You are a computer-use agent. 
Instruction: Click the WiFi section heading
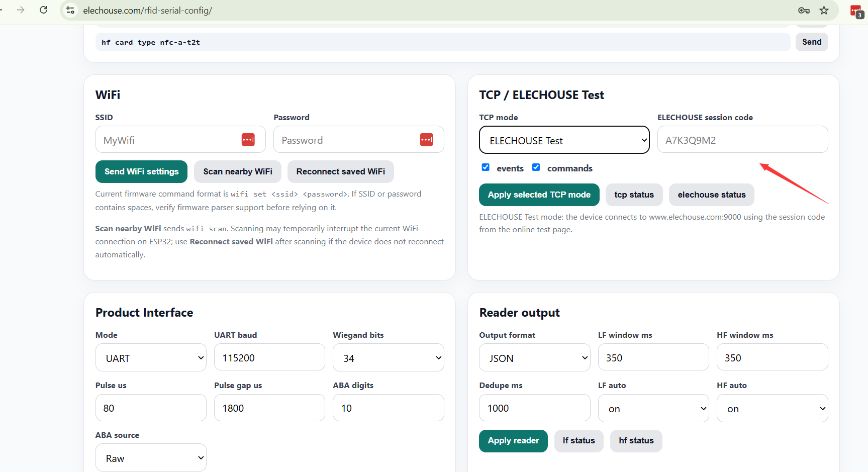pyautogui.click(x=108, y=95)
